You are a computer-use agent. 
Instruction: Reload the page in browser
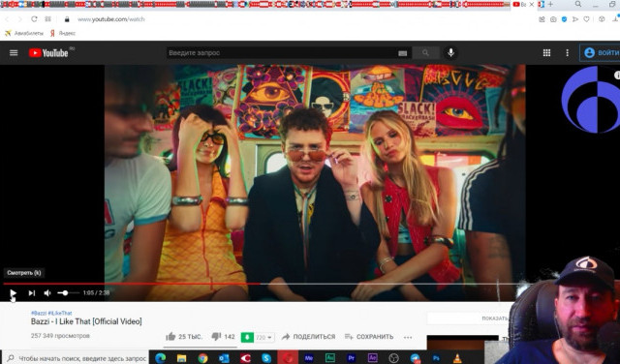34,19
